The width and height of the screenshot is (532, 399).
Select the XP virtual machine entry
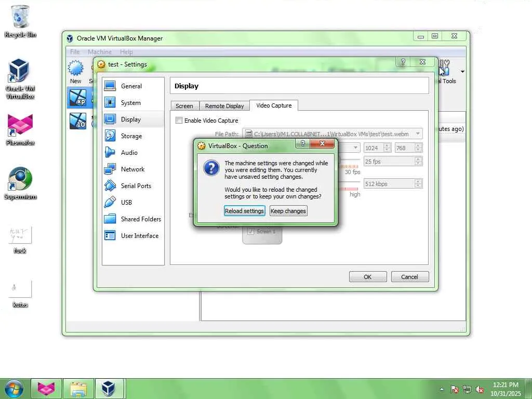click(78, 98)
